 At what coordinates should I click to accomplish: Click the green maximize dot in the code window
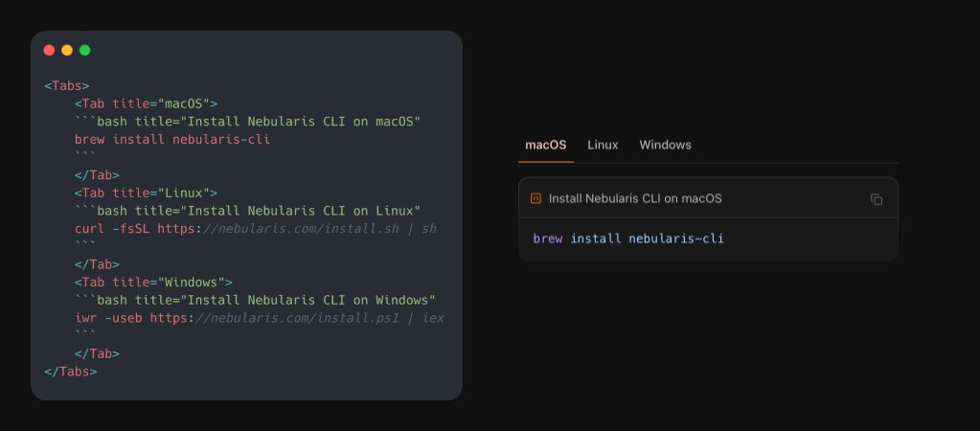(85, 50)
